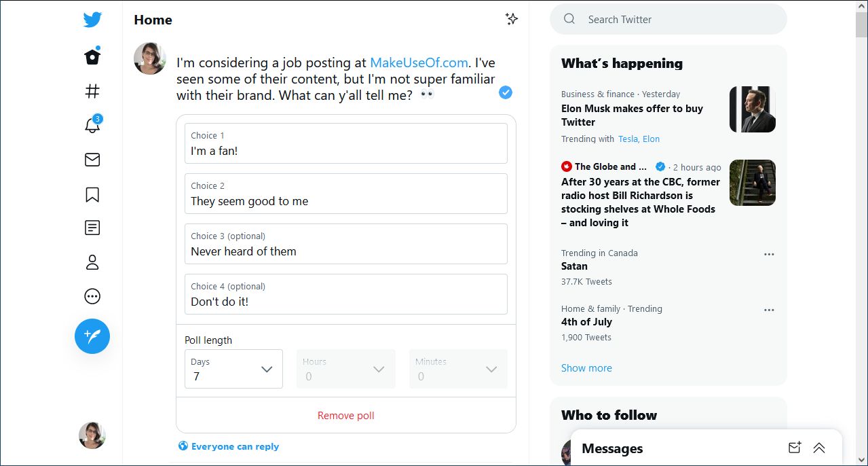Open the Home feed icon
Screen dimensions: 868x466
92,56
